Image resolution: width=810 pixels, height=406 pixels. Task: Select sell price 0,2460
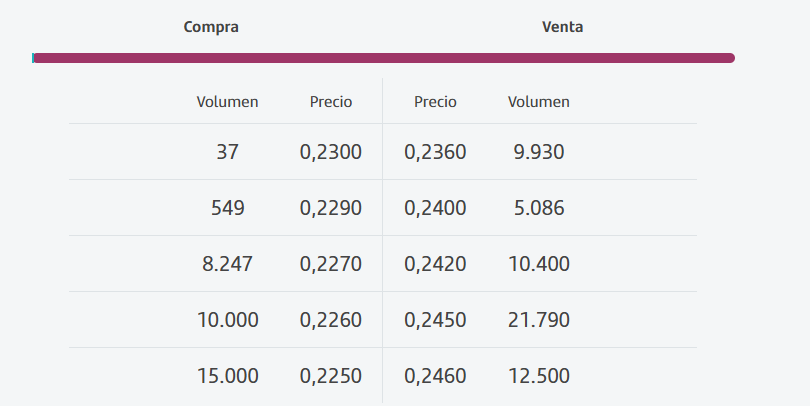point(435,377)
